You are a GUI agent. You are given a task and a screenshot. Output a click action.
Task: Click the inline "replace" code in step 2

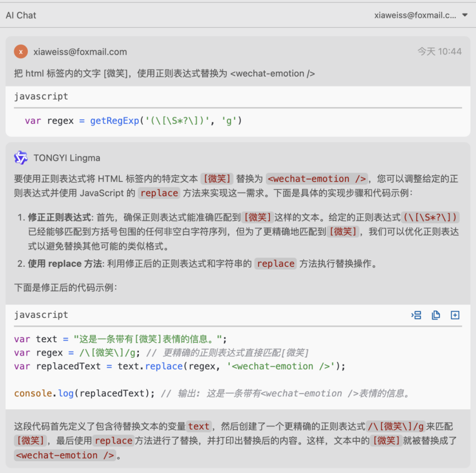[275, 264]
